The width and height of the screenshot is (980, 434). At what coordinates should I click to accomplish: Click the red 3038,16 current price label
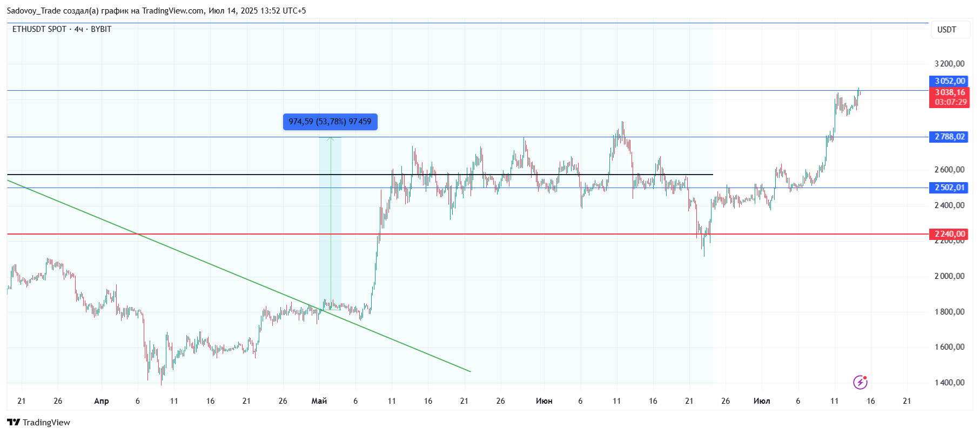(949, 92)
